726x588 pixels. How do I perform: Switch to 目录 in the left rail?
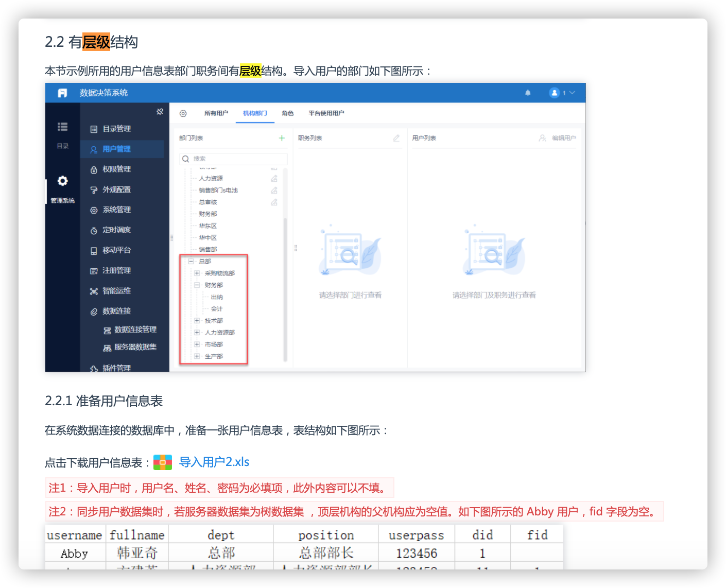[x=63, y=135]
